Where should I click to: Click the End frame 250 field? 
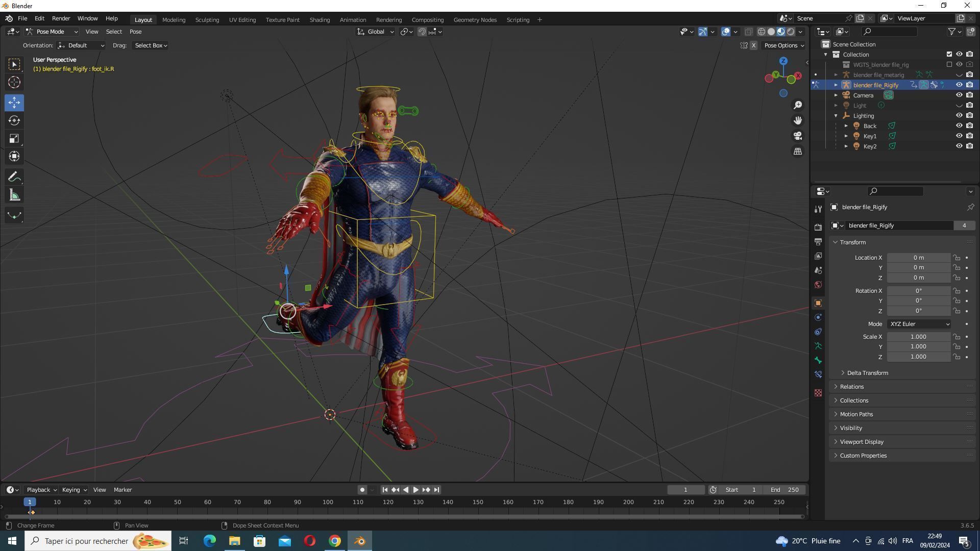click(x=785, y=490)
